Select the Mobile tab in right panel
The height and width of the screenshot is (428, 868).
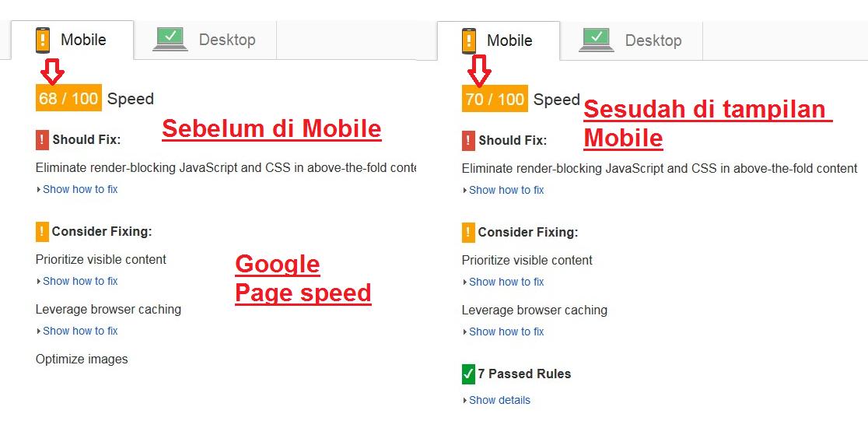click(509, 40)
